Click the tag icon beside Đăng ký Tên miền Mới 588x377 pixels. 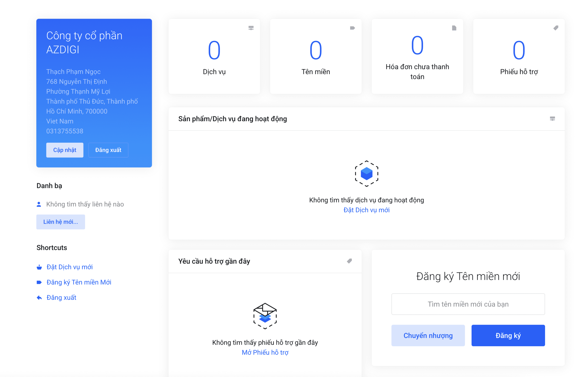39,282
